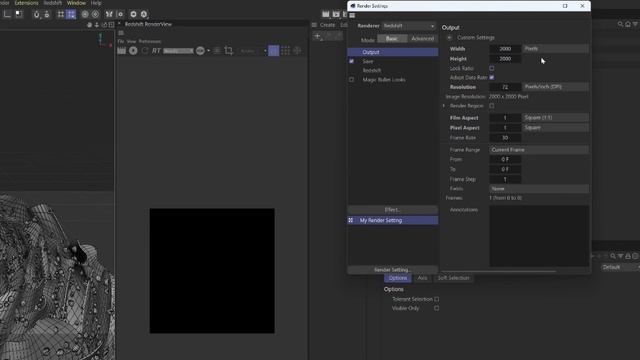Expand the Render Region disclosure arrow

(444, 106)
